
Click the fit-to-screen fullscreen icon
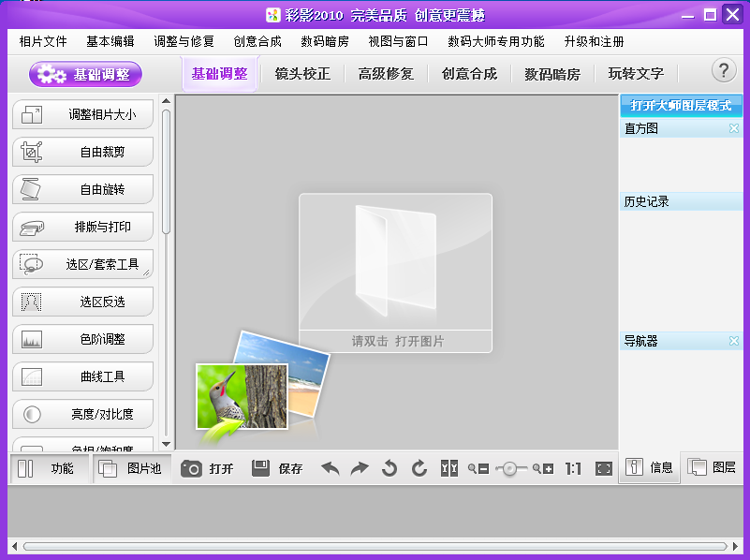pos(604,468)
